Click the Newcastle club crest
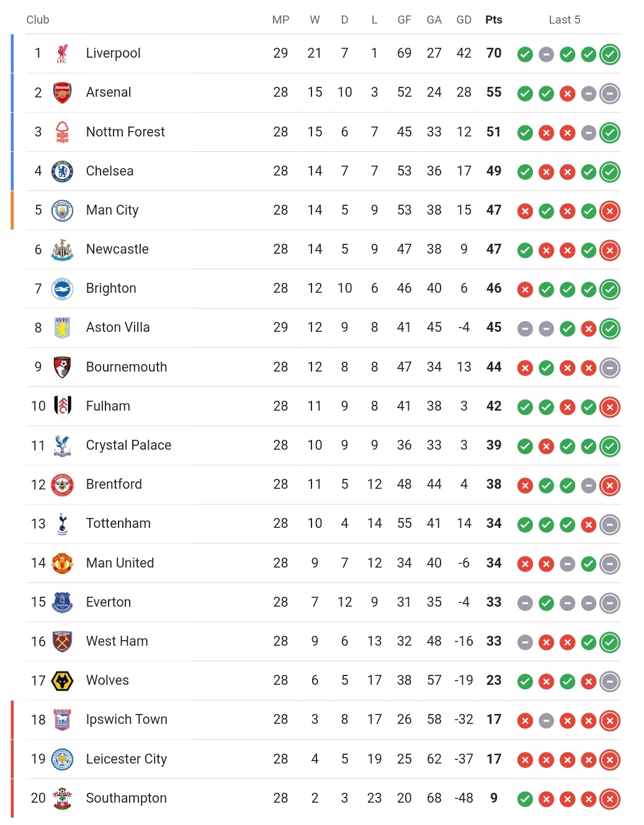 point(62,249)
